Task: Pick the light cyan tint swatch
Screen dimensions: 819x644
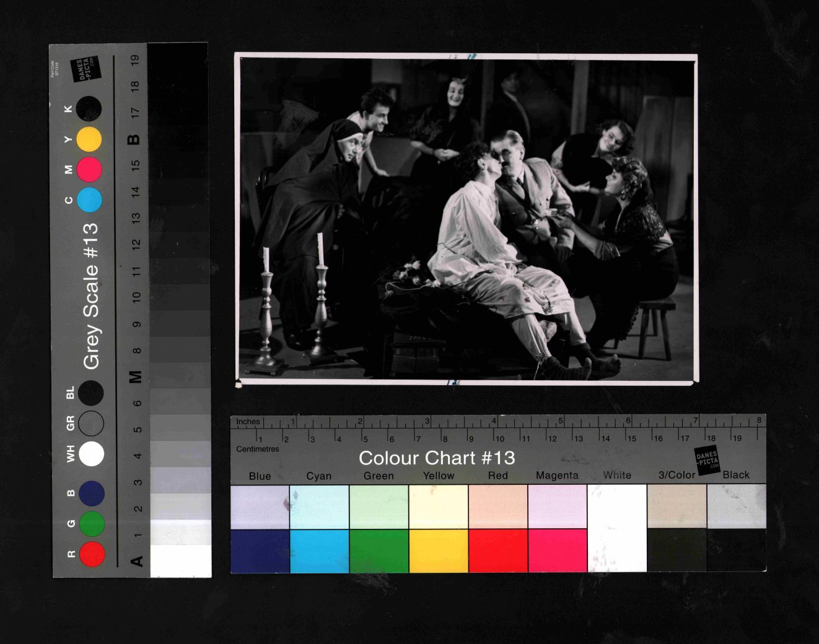Action: (319, 507)
